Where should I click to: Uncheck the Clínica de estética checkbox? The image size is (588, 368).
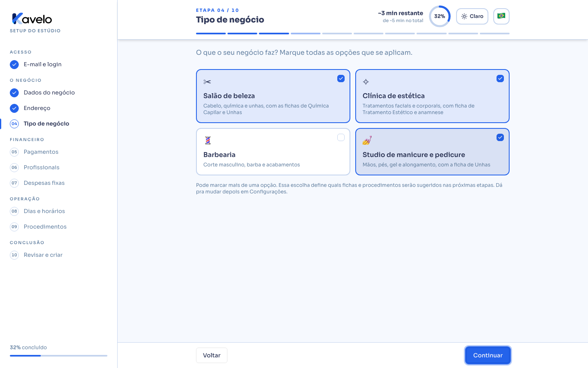click(500, 79)
